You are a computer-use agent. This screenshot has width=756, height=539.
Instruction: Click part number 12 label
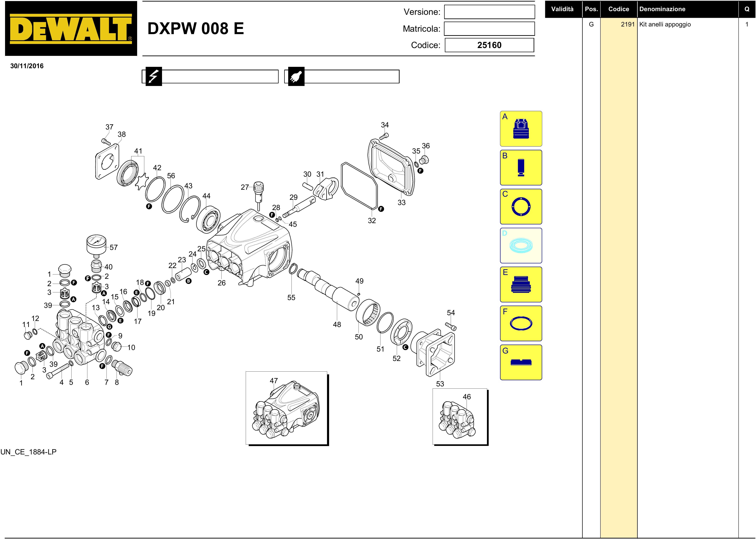(x=36, y=319)
